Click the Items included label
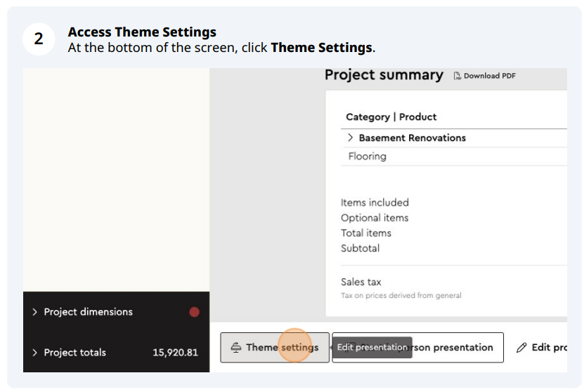This screenshot has height=392, width=584. pos(375,202)
